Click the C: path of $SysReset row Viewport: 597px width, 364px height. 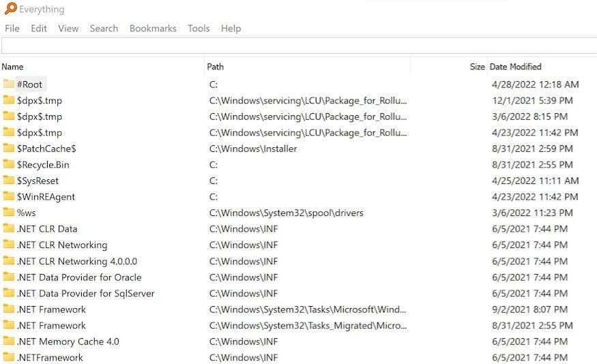tap(214, 181)
